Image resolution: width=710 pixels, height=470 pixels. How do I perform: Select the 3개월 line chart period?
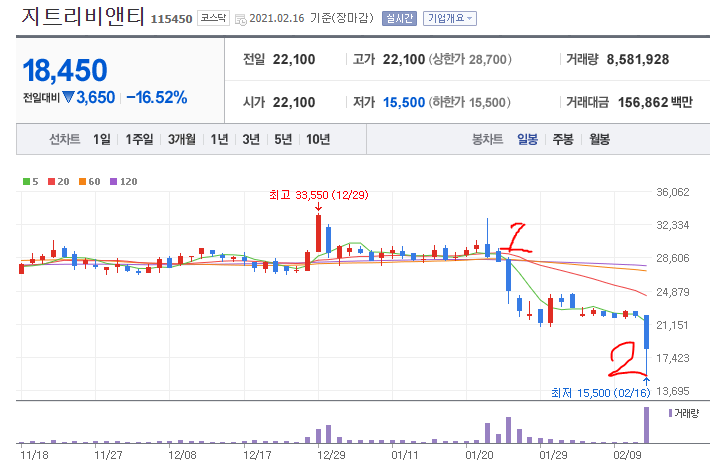tap(182, 139)
